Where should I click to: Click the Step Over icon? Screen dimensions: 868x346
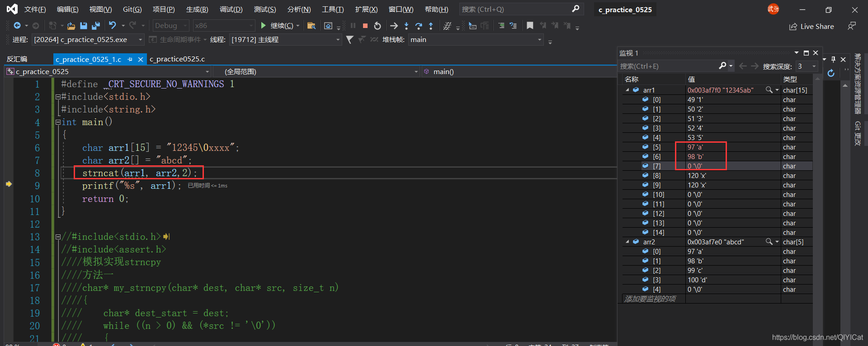[x=419, y=26]
